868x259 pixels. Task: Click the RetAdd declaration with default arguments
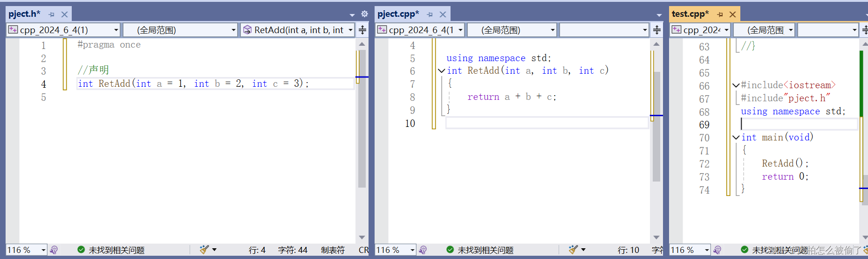[193, 84]
